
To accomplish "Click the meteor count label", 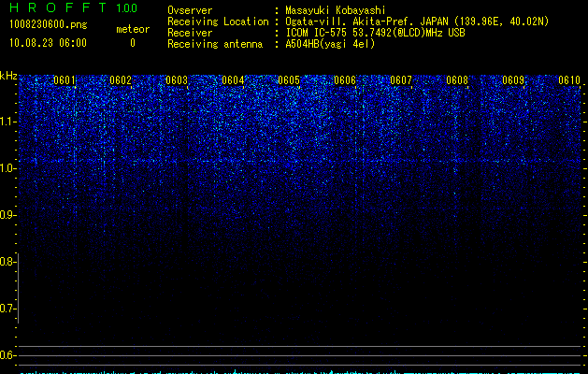I will click(x=133, y=29).
